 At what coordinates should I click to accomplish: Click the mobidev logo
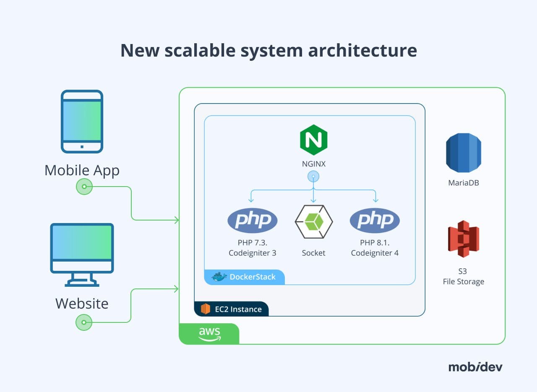475,367
